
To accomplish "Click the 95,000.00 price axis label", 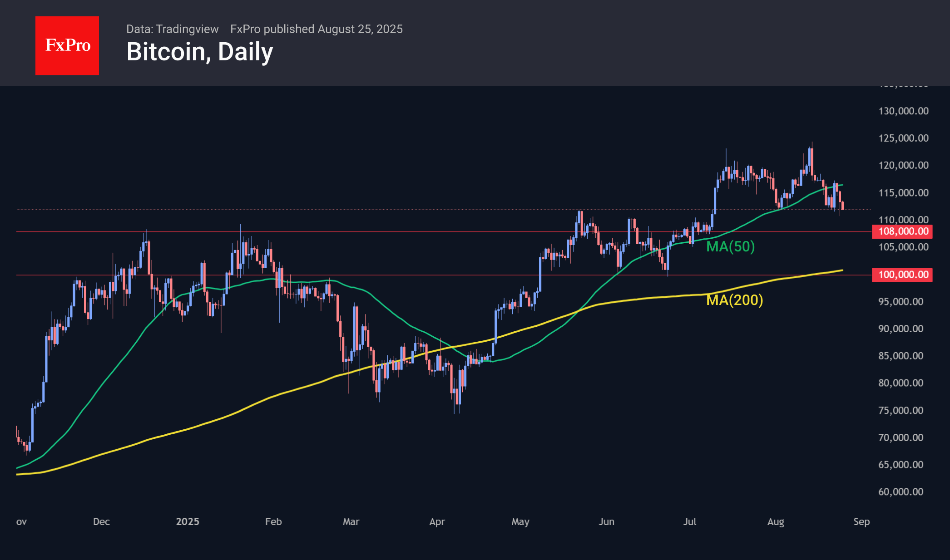I will (901, 302).
